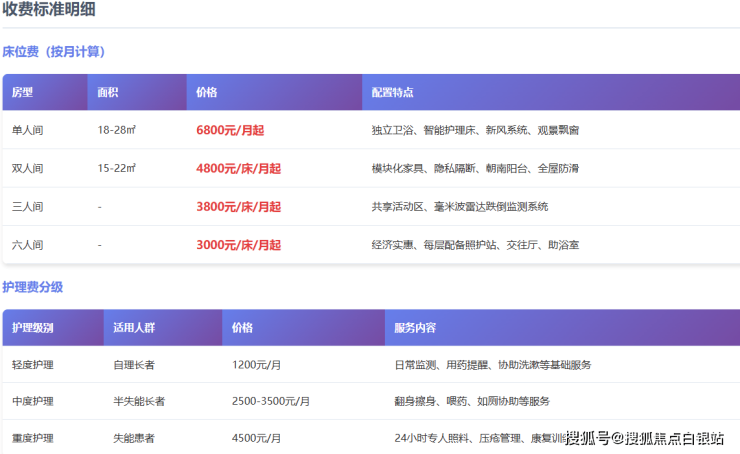This screenshot has height=454, width=740.
Task: Click the 收费标准明细 page title
Action: 56,12
